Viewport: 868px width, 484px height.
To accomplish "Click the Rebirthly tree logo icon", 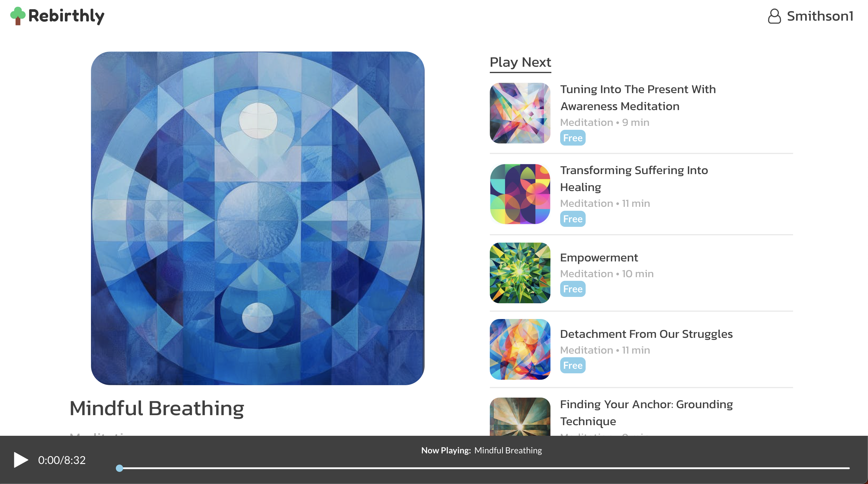I will [18, 16].
